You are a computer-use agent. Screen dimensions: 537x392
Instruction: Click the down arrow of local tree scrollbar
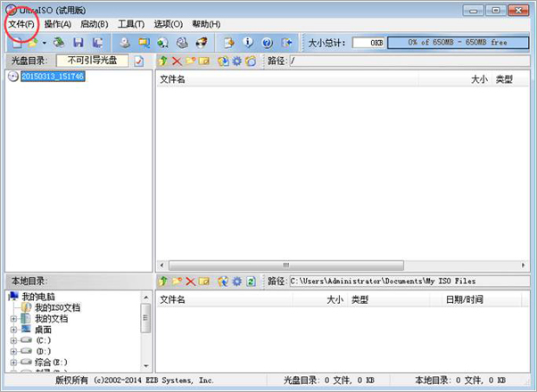[x=146, y=366]
